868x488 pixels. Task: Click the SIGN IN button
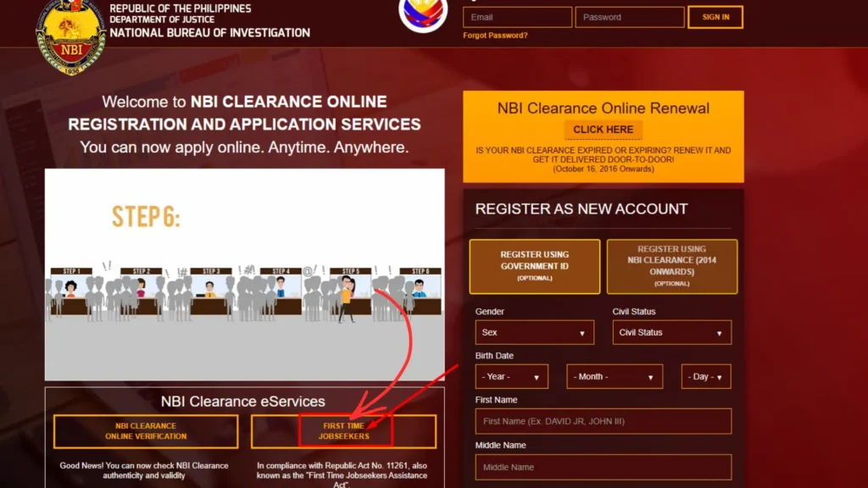pos(715,17)
